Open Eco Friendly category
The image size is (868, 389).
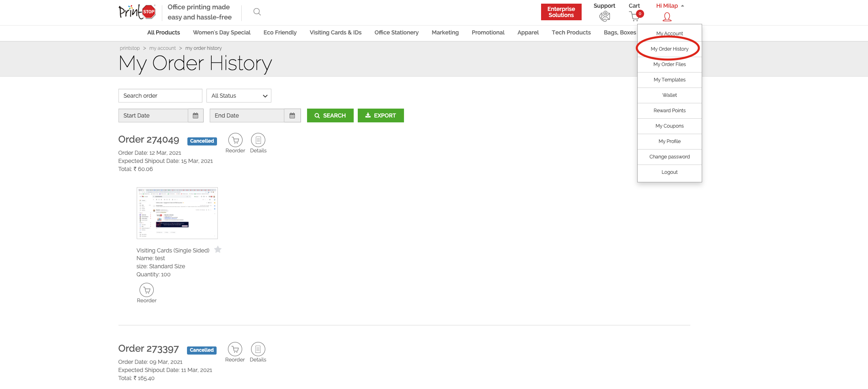click(280, 32)
